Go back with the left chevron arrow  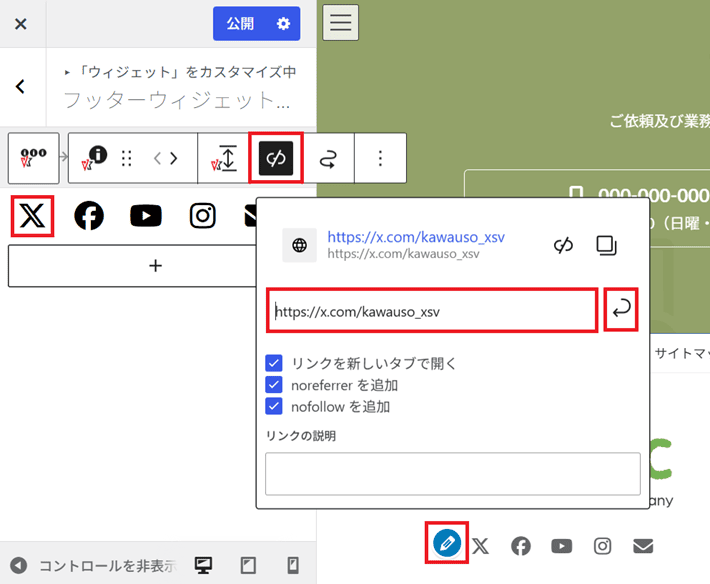point(20,86)
